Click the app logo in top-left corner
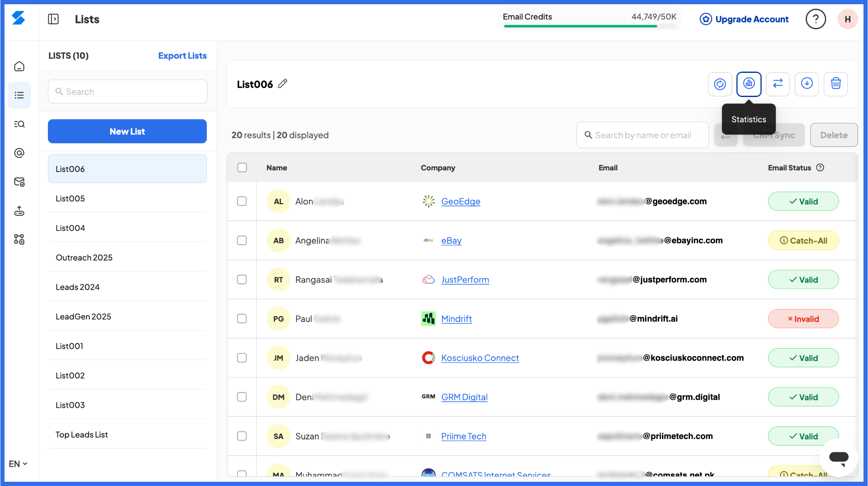The image size is (868, 486). tap(18, 19)
